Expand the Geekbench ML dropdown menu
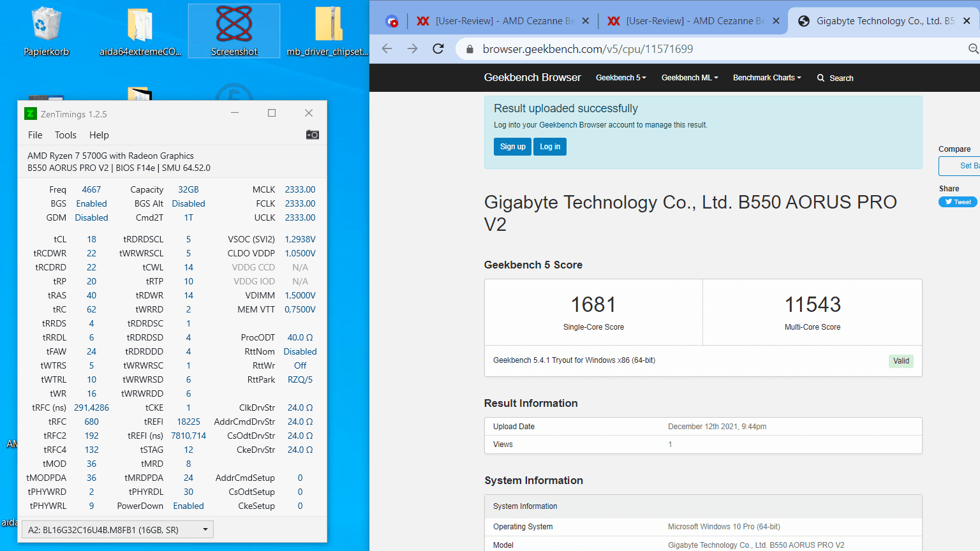 [x=690, y=78]
